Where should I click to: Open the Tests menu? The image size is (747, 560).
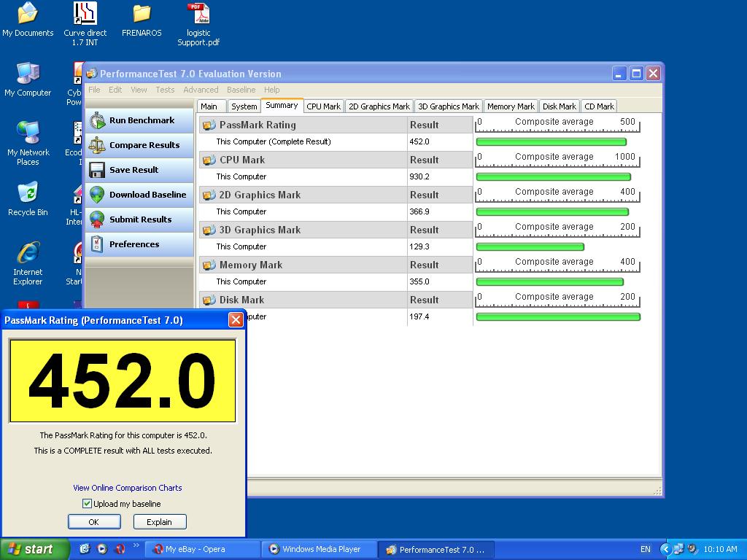click(165, 90)
